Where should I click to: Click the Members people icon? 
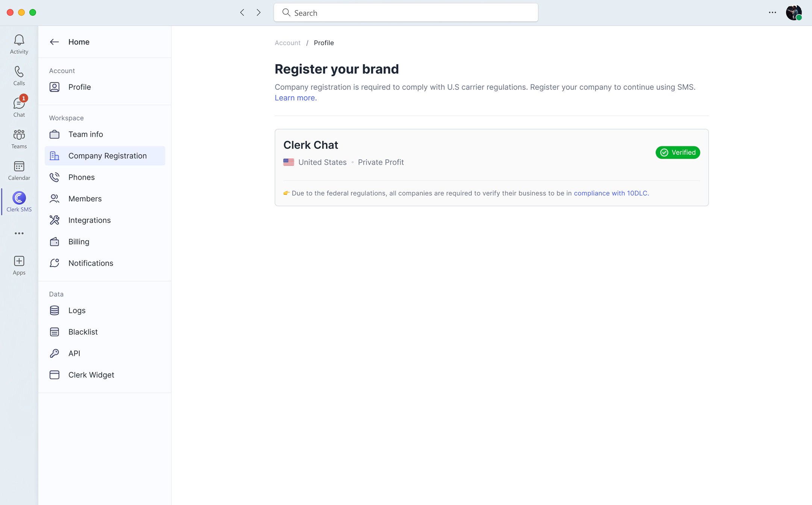55,198
